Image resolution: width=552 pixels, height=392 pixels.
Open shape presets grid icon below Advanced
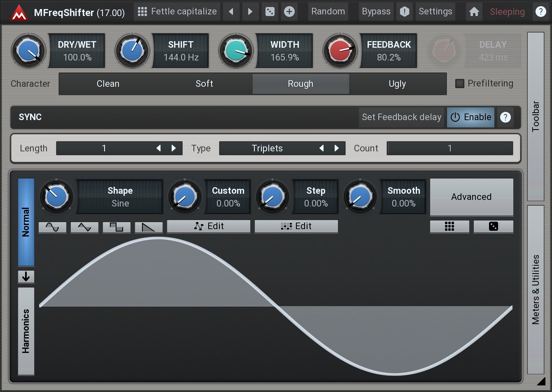[450, 226]
